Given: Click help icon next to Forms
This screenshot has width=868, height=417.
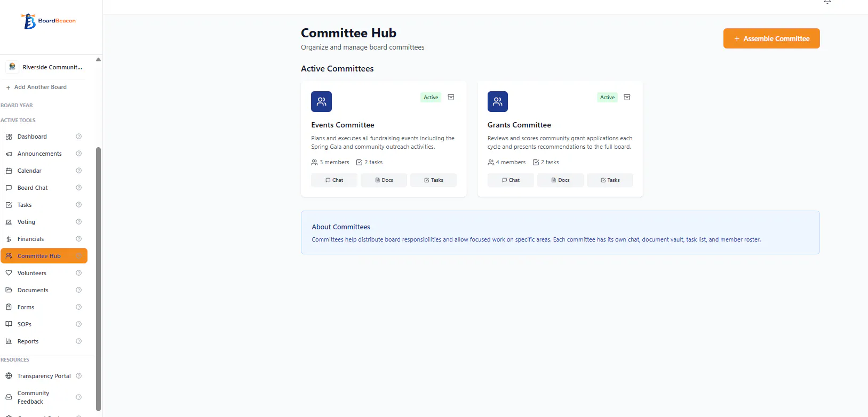Looking at the screenshot, I should pyautogui.click(x=79, y=307).
